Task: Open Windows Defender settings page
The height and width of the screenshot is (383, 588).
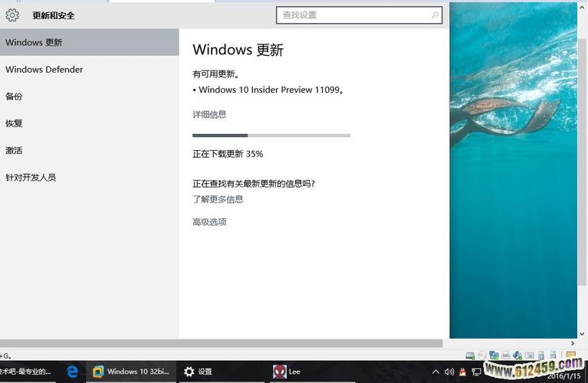Action: [89, 70]
